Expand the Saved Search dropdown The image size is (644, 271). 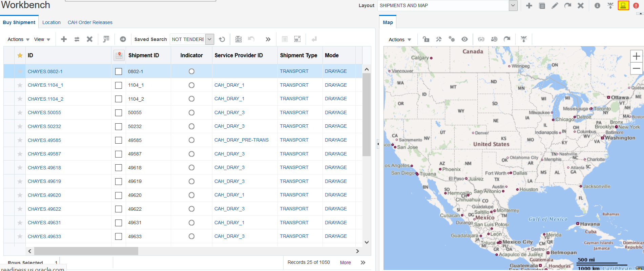(x=210, y=39)
